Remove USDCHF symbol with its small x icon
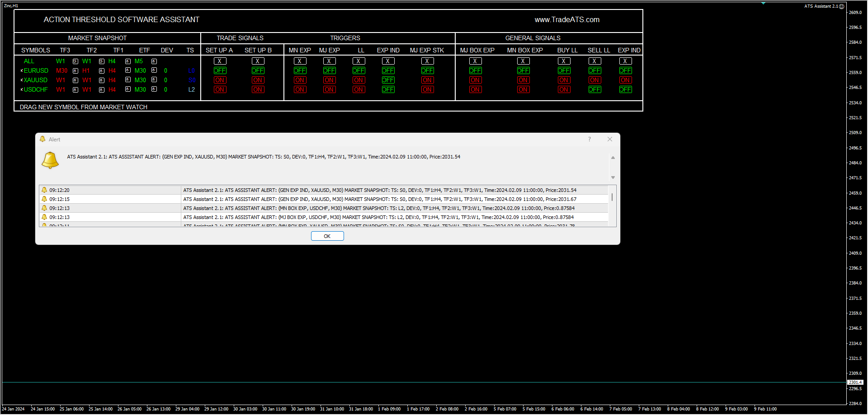Viewport: 868px width, 415px height. coord(22,90)
